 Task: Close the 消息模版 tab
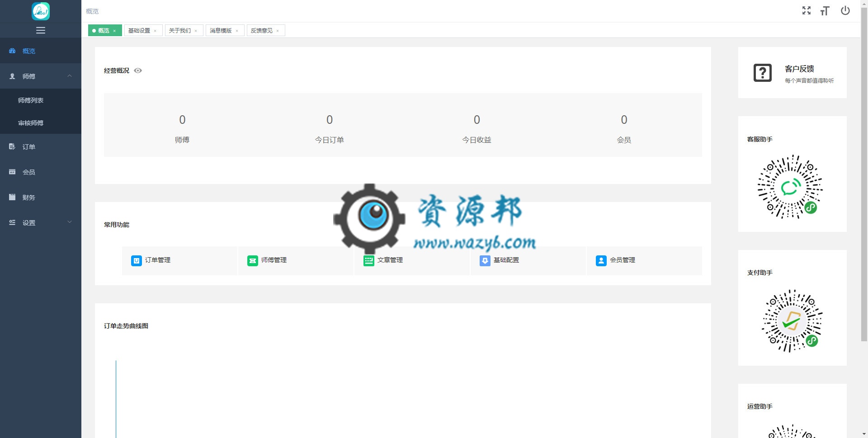point(237,31)
